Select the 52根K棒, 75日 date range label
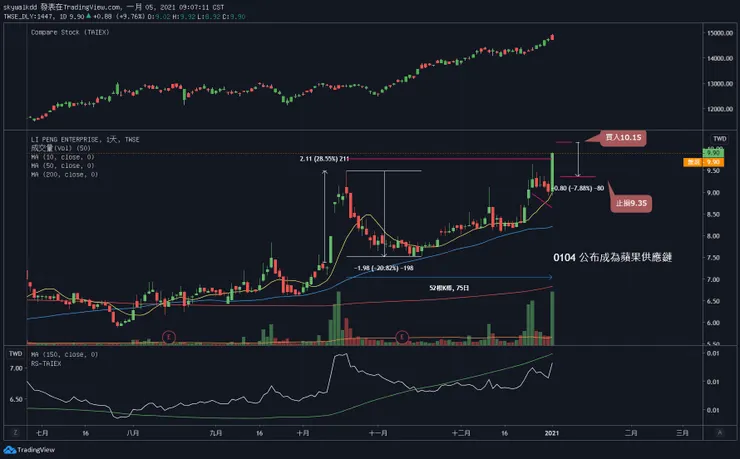The height and width of the screenshot is (459, 740). tap(449, 288)
